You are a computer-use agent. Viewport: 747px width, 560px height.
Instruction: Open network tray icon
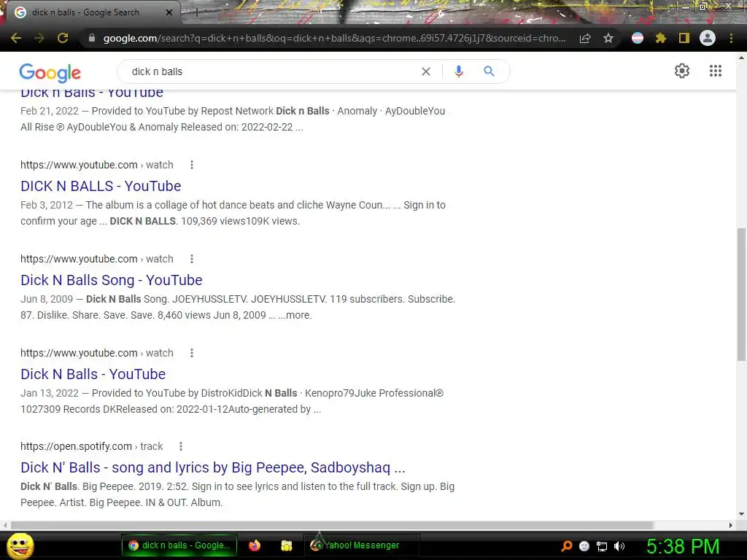click(x=602, y=546)
